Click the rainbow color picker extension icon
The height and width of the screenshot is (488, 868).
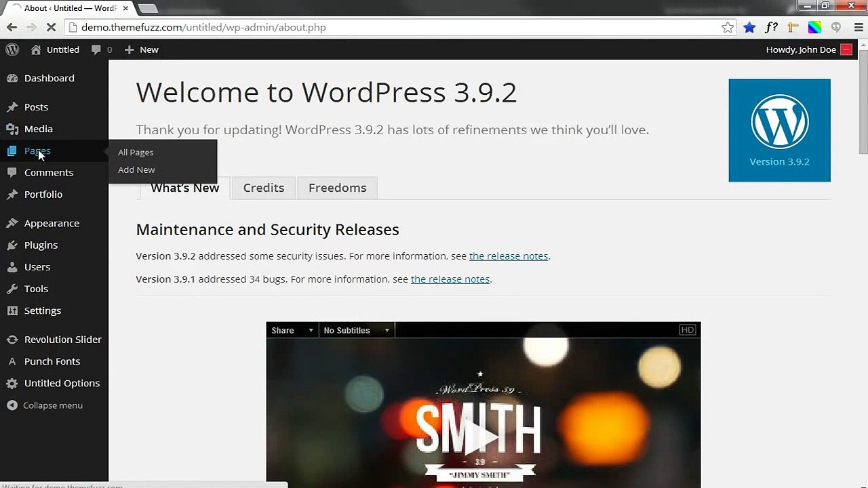click(814, 27)
